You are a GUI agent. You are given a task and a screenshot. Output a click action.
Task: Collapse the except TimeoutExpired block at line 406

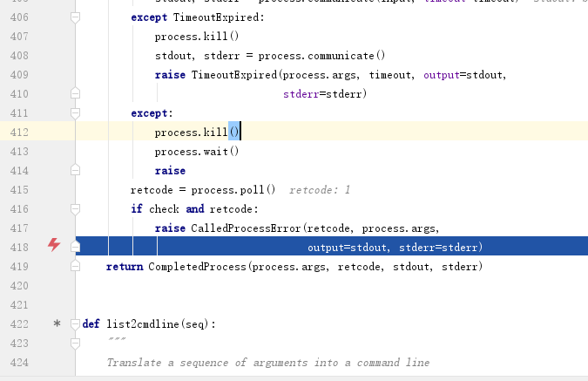pos(76,17)
